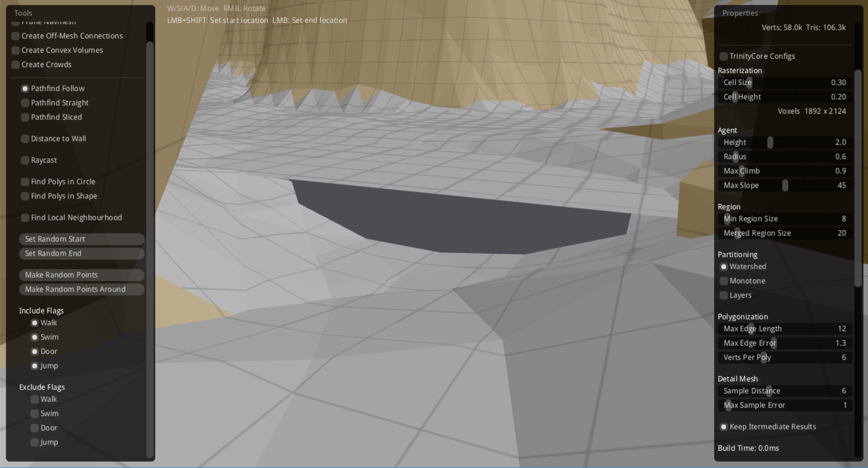Enable Jump in Exclude Flags
868x468 pixels.
(x=44, y=442)
